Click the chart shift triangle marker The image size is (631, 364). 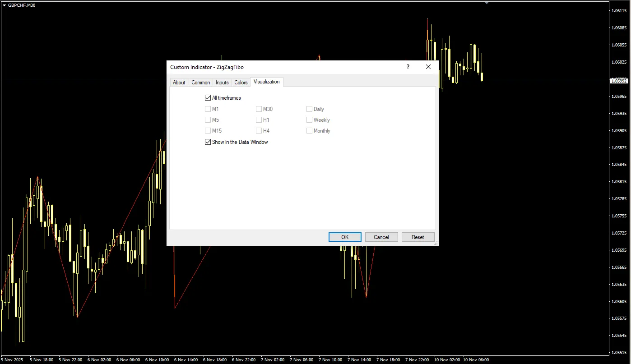(x=487, y=3)
